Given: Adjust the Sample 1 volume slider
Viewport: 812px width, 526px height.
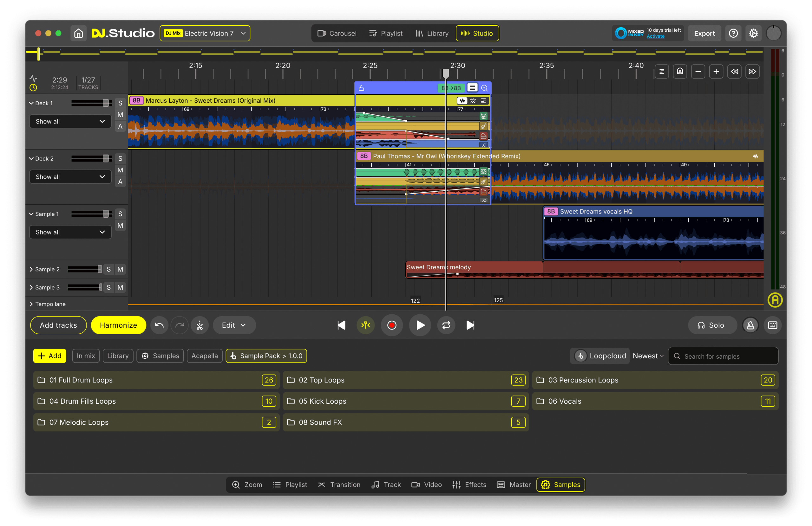Looking at the screenshot, I should click(x=105, y=214).
